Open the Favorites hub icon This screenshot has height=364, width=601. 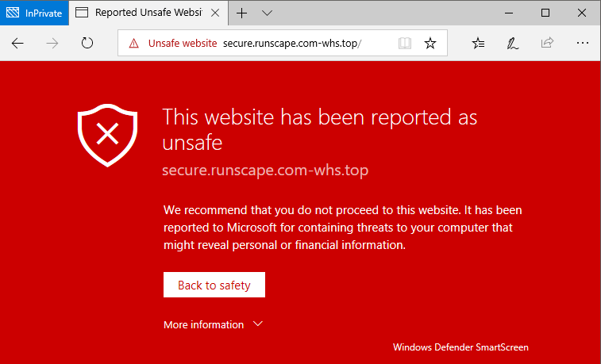[x=478, y=43]
